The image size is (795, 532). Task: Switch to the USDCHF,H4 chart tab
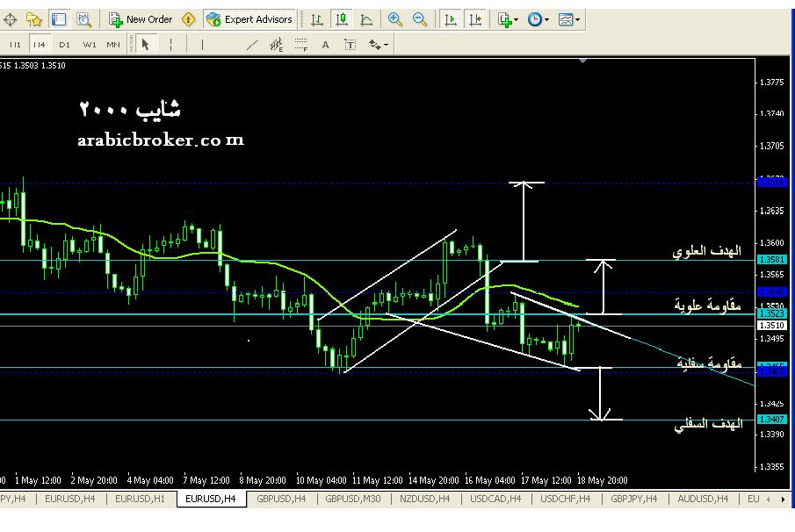(566, 499)
